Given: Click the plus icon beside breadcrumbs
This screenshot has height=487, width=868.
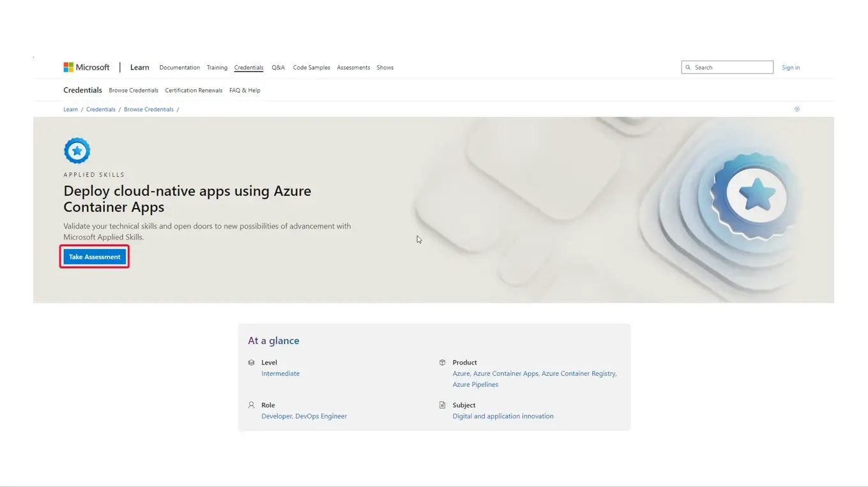Looking at the screenshot, I should tap(796, 109).
